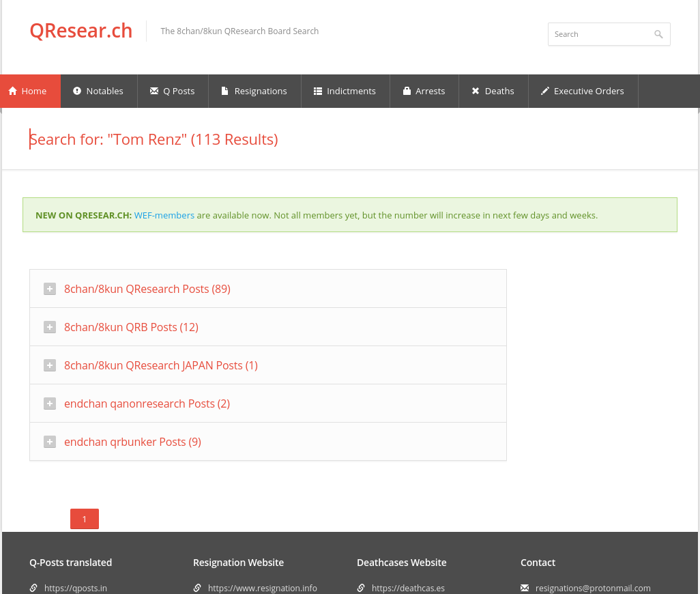Expand 8chan/8kun QRB Posts plus button

(x=50, y=327)
